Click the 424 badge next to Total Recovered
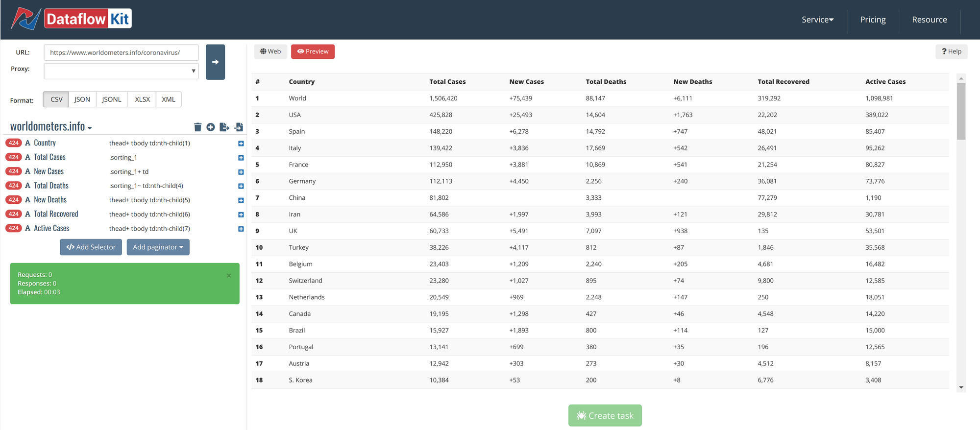Image resolution: width=980 pixels, height=430 pixels. click(14, 214)
